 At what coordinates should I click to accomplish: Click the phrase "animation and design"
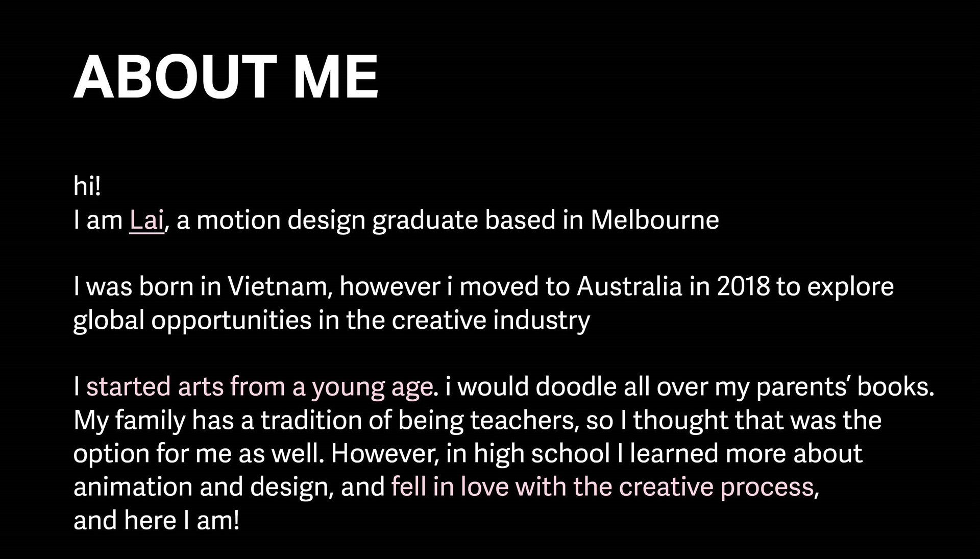[x=203, y=487]
